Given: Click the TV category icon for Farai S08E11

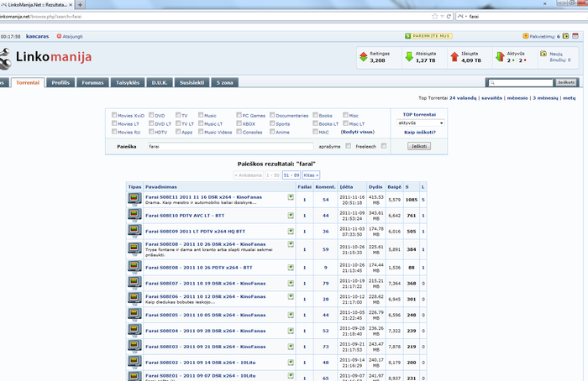Looking at the screenshot, I should tap(134, 199).
